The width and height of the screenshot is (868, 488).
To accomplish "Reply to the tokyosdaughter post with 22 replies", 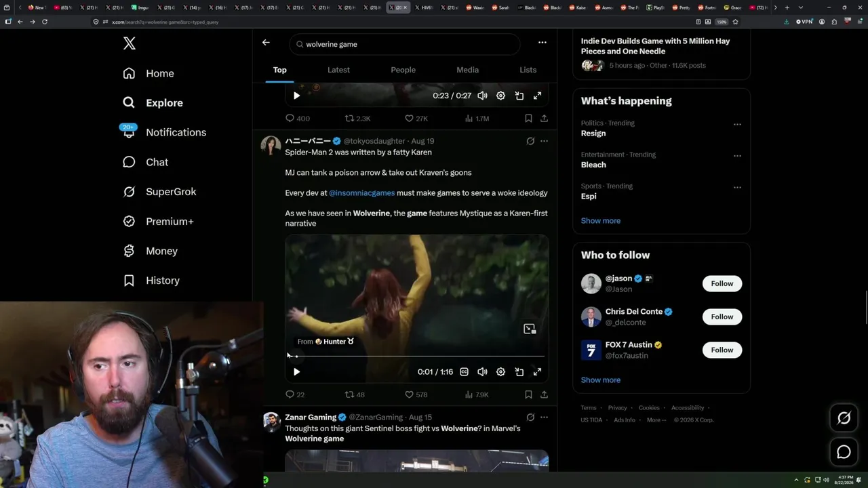I will click(295, 394).
